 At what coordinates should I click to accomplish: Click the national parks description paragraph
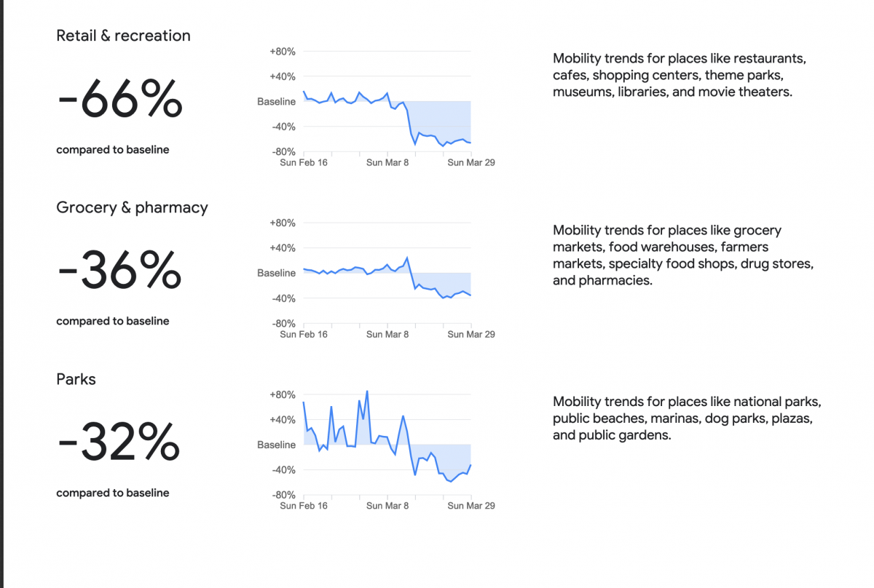687,418
